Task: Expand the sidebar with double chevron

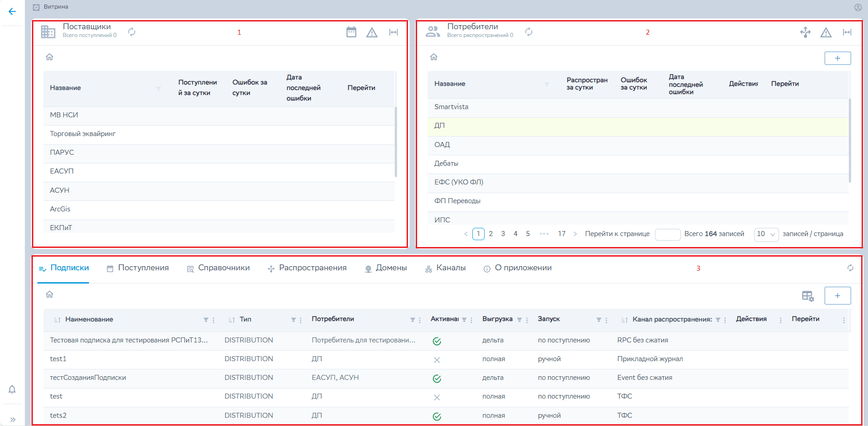Action: 12,419
